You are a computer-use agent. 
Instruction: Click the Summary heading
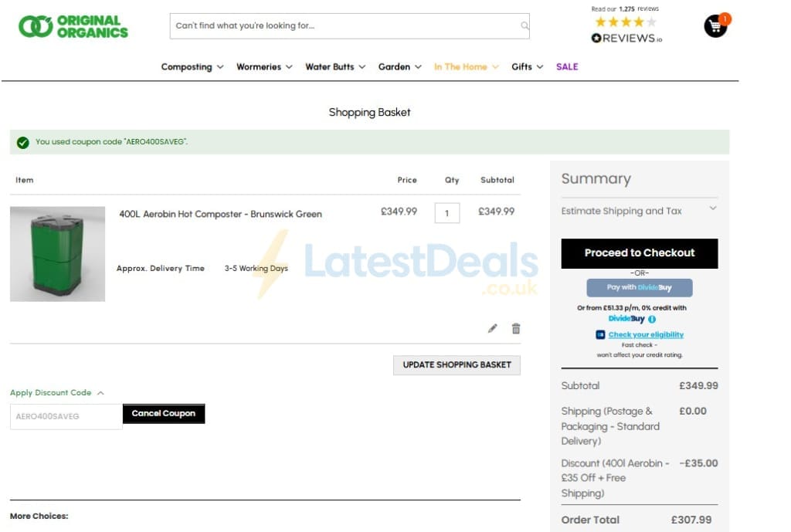[596, 179]
